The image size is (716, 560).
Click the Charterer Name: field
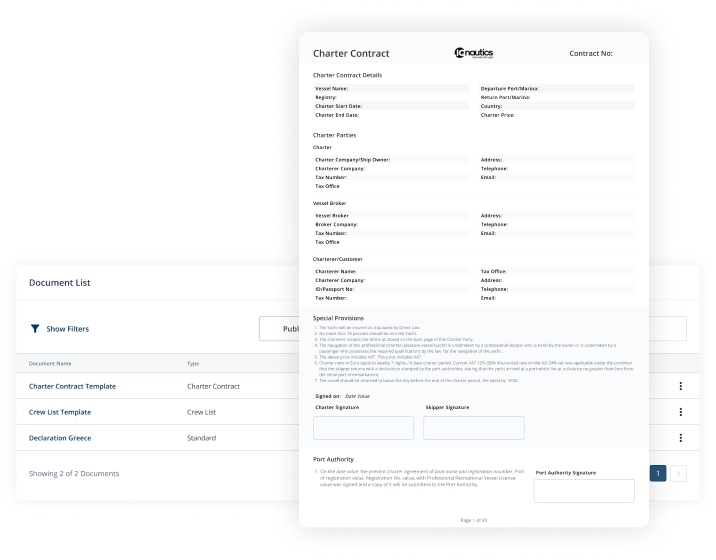(x=391, y=271)
